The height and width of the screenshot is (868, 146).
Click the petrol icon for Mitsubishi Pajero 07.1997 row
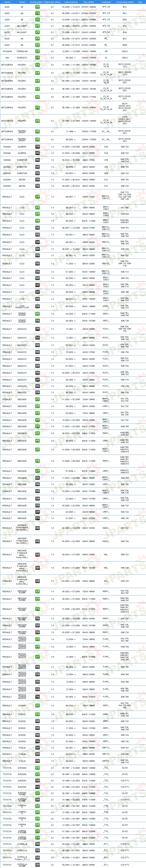37,121
